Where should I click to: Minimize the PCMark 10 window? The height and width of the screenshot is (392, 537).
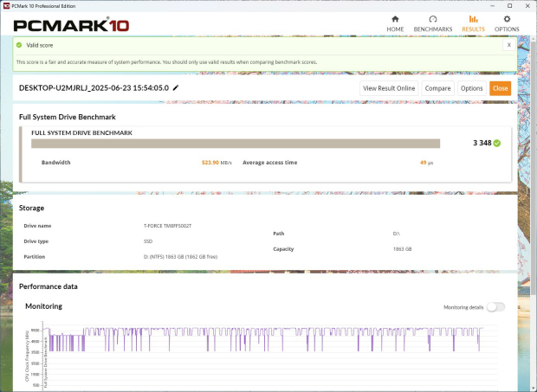click(x=492, y=6)
